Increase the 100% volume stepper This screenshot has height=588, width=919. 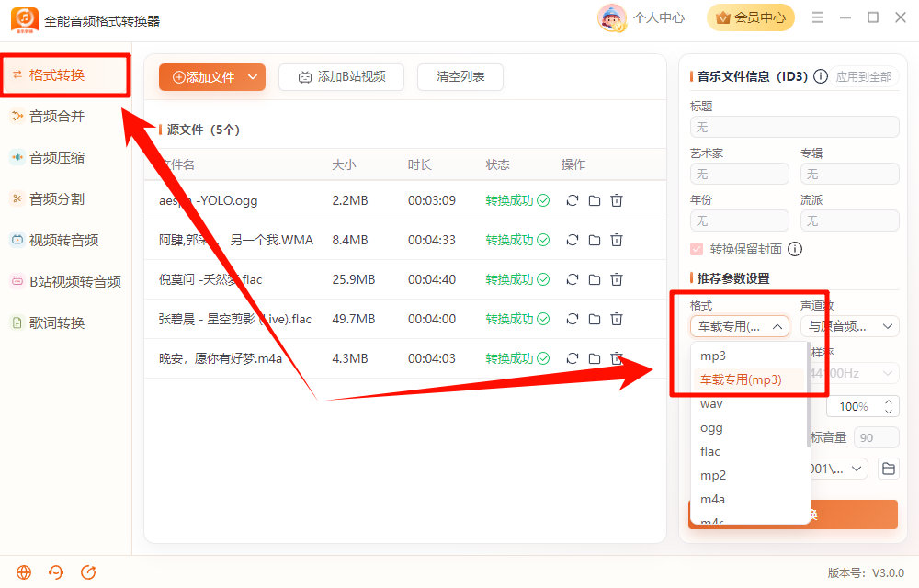click(889, 401)
